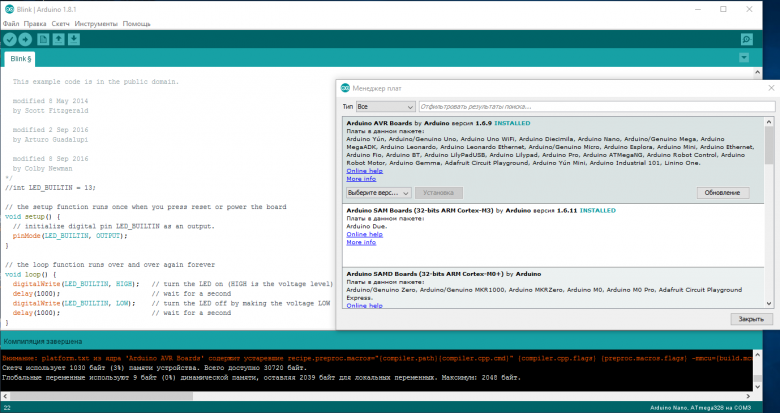Click the console horizontal scrollbar thumb
Image resolution: width=780 pixels, height=413 pixels.
[x=101, y=396]
